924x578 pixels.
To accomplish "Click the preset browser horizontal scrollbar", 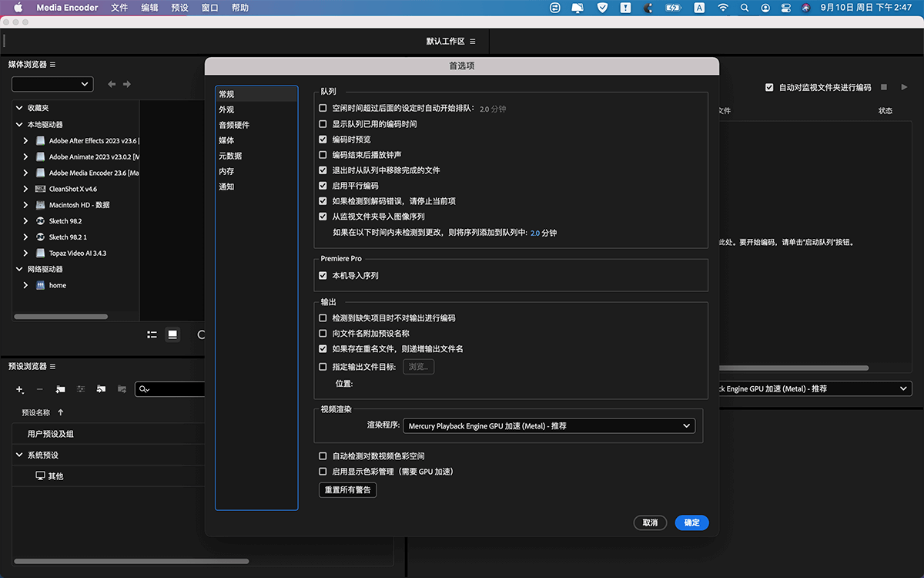I will (x=131, y=561).
